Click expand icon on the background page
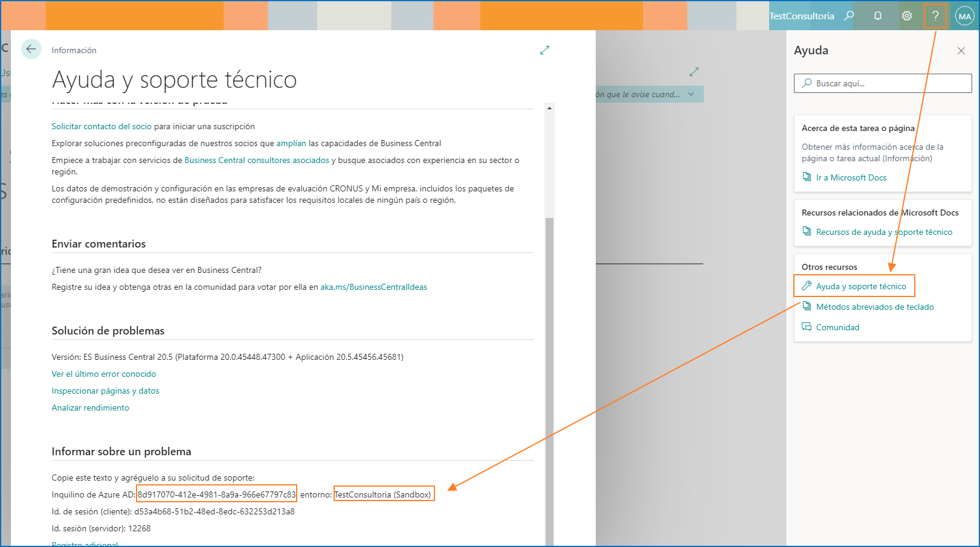Viewport: 980px width, 547px height. [694, 72]
